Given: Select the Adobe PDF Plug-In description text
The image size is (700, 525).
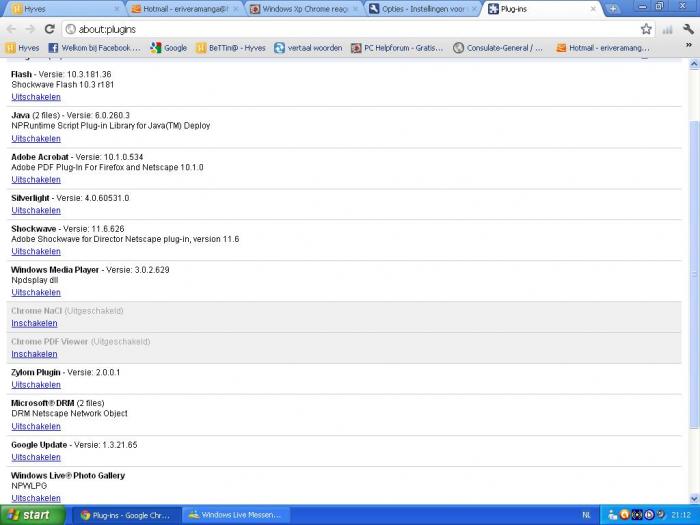Looking at the screenshot, I should point(107,167).
